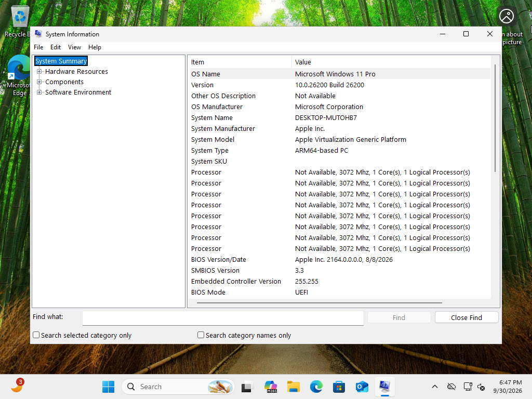The height and width of the screenshot is (399, 532).
Task: Select Embedded Controller Version row
Action: [x=340, y=281]
